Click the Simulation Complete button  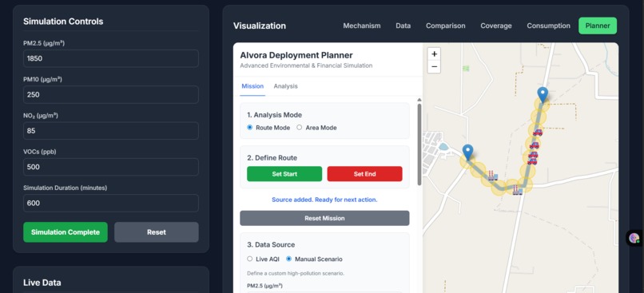click(x=66, y=232)
